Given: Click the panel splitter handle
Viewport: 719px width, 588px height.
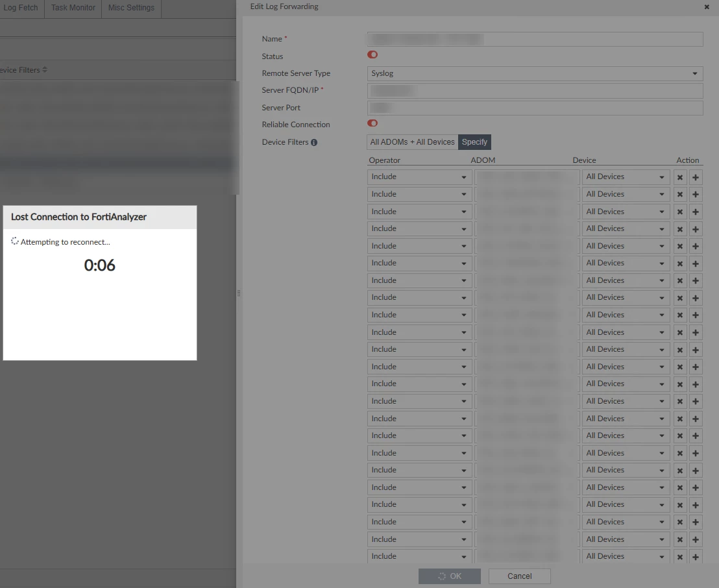Looking at the screenshot, I should (238, 293).
